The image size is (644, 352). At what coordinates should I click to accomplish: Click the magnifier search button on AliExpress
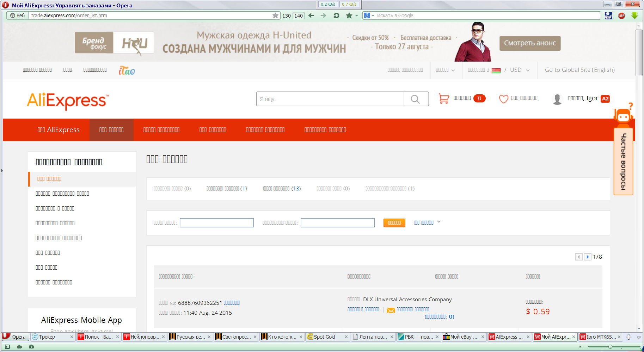[416, 99]
